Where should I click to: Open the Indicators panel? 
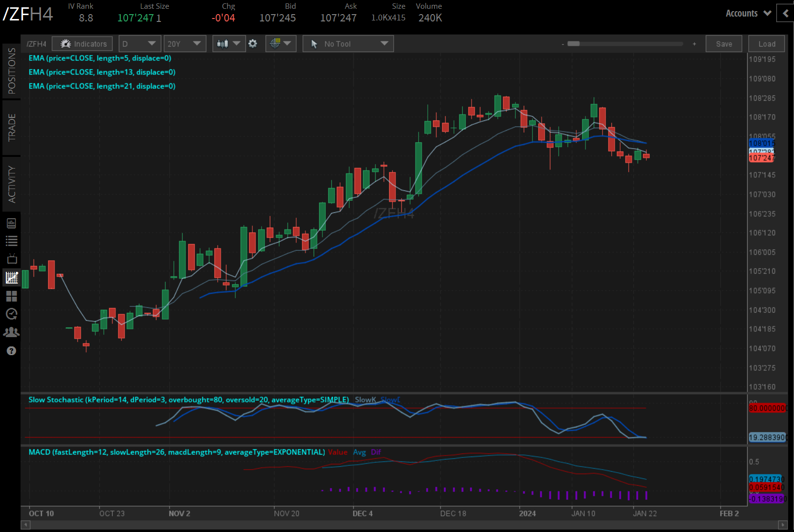[x=83, y=44]
